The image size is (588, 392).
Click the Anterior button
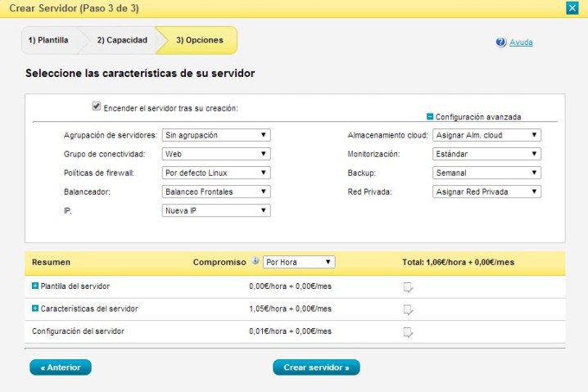pyautogui.click(x=61, y=367)
